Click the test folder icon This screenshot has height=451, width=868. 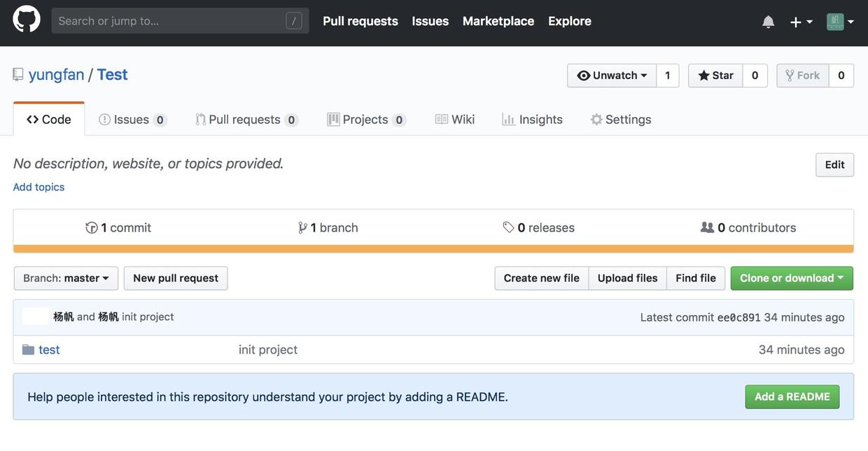pos(28,349)
